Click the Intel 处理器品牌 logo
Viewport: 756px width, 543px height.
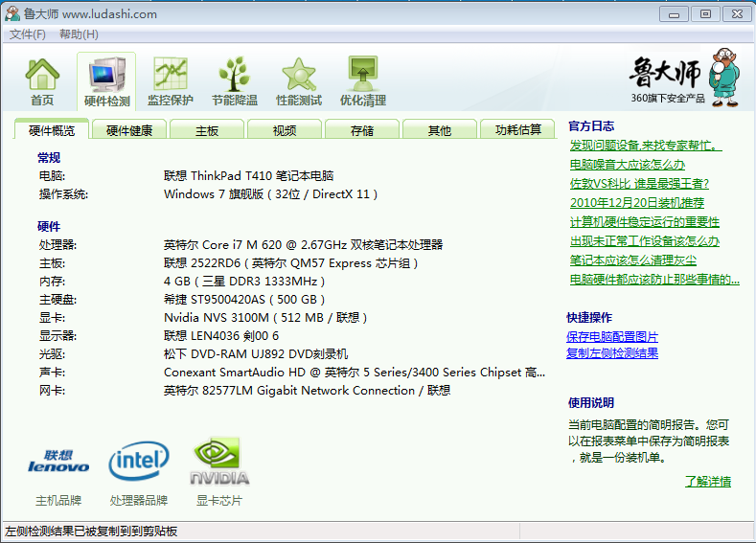[139, 461]
